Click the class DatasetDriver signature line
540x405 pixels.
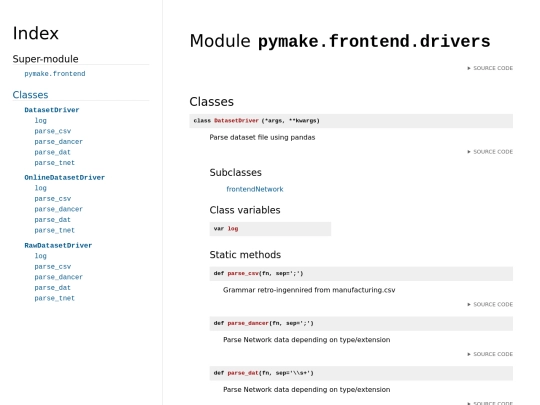[351, 121]
